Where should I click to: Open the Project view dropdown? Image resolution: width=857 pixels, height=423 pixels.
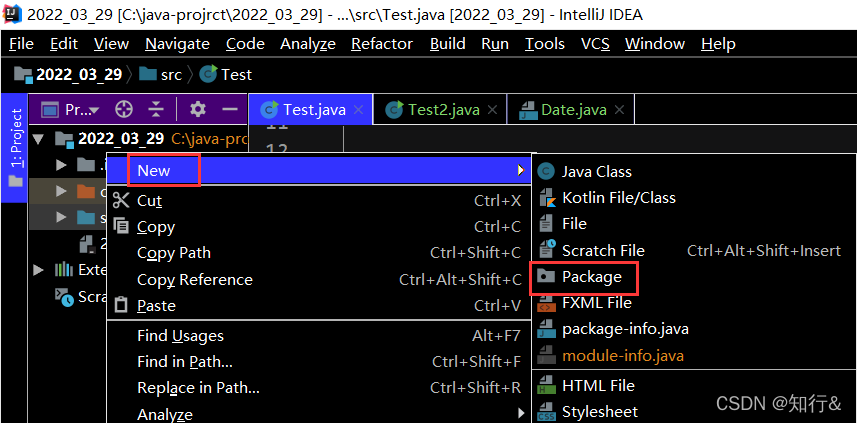click(x=72, y=110)
